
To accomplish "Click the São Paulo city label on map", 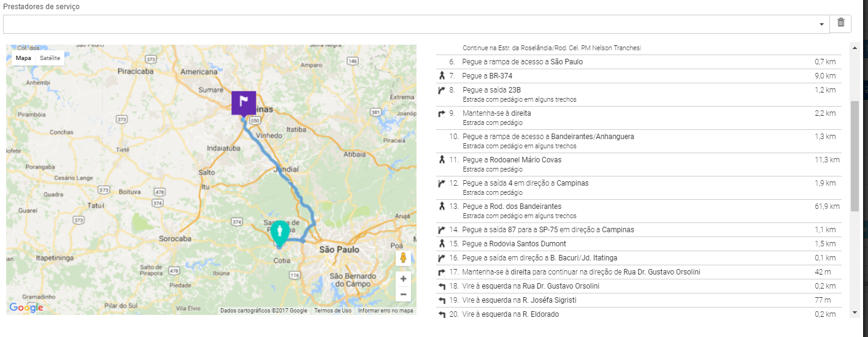I will click(339, 250).
